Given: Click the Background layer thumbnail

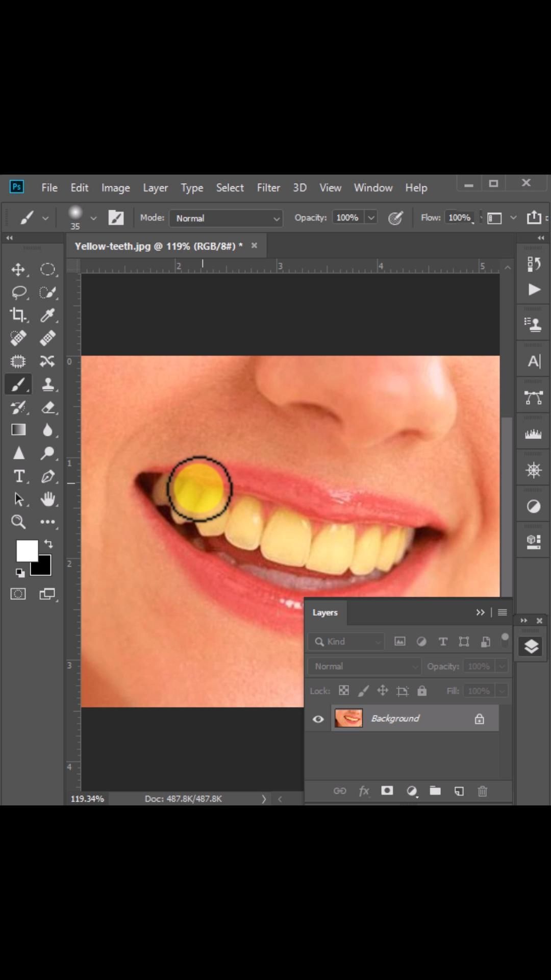Looking at the screenshot, I should coord(348,719).
